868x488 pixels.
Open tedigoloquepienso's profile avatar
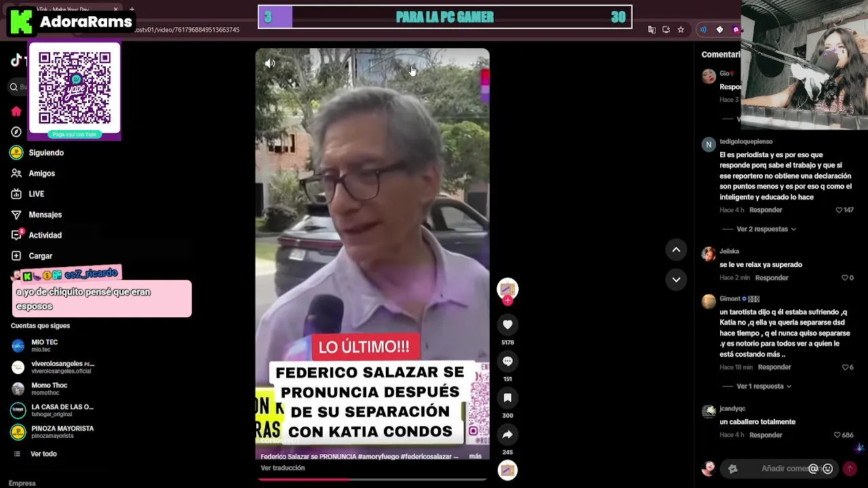(709, 144)
